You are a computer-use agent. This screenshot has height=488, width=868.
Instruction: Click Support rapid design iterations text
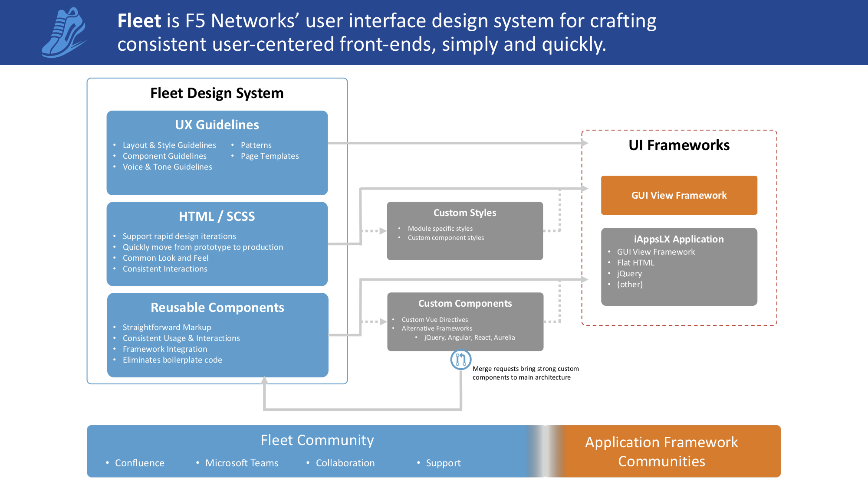point(179,236)
